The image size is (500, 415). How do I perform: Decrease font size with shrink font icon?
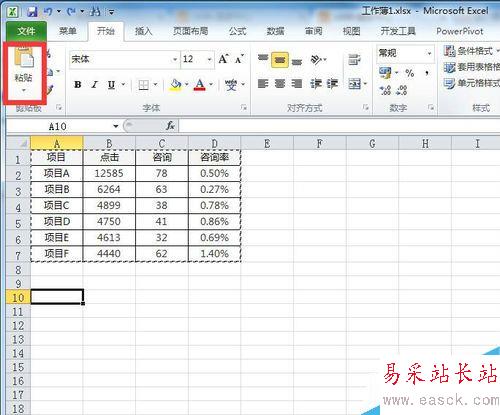[239, 59]
